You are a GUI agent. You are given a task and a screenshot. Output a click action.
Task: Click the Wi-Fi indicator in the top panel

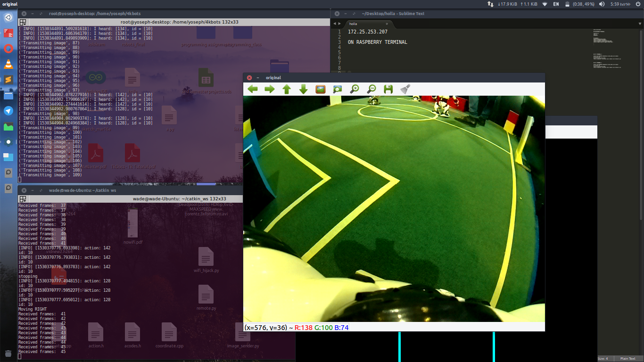(545, 4)
